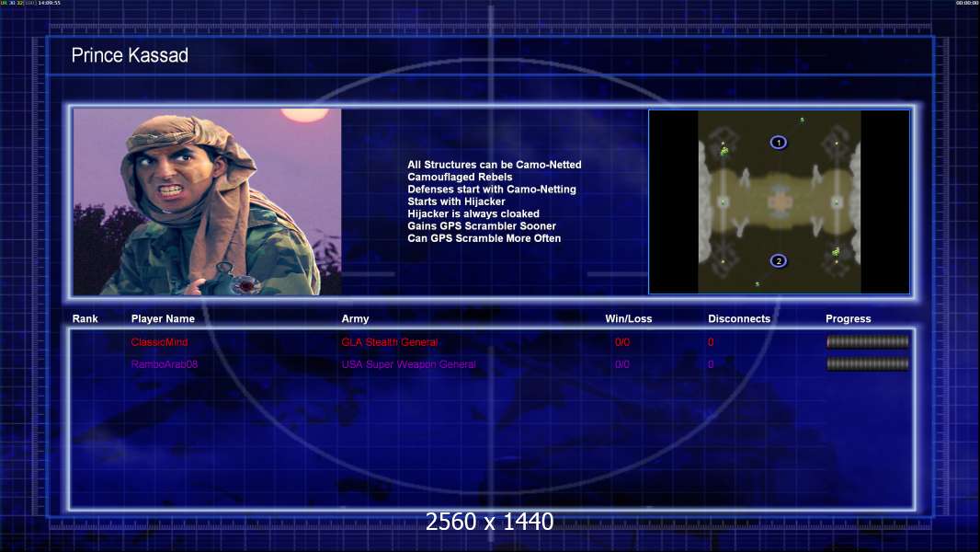Click the Win/Loss column header

(628, 319)
